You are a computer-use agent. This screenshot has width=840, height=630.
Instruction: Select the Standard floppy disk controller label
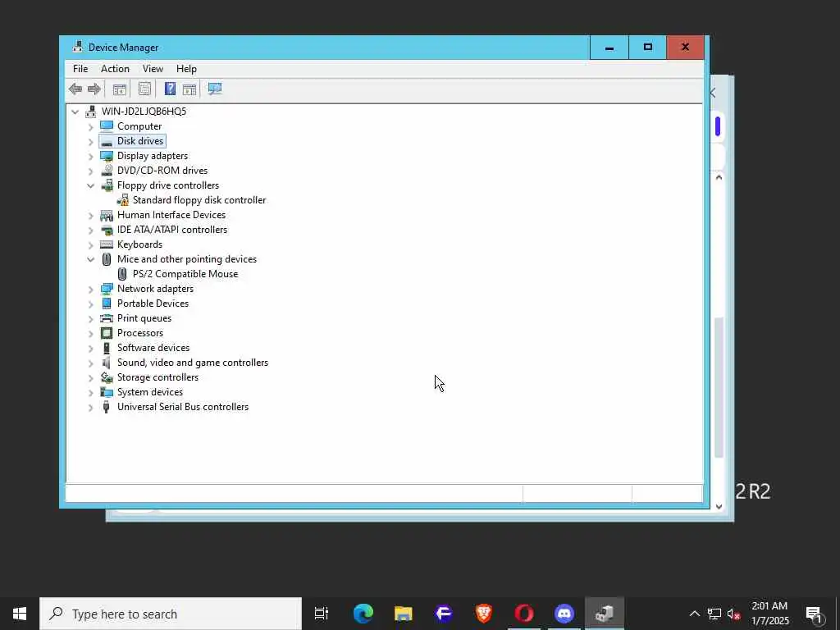(199, 200)
